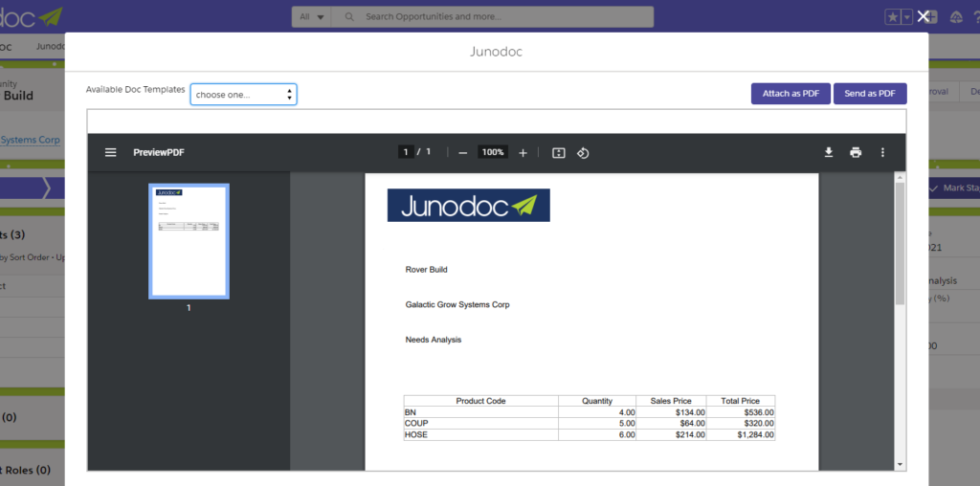
Task: Download the preview PDF
Action: pos(829,152)
